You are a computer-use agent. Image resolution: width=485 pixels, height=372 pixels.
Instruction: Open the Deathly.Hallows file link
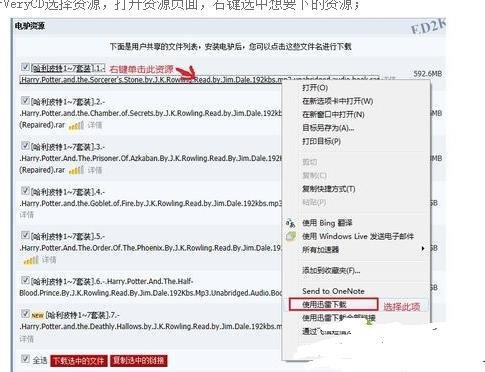pos(151,326)
